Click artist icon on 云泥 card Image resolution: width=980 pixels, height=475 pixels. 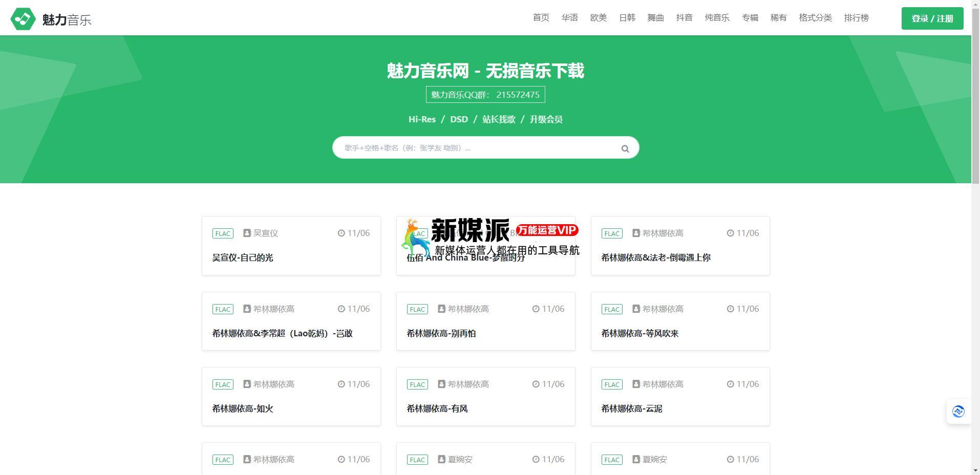point(636,384)
